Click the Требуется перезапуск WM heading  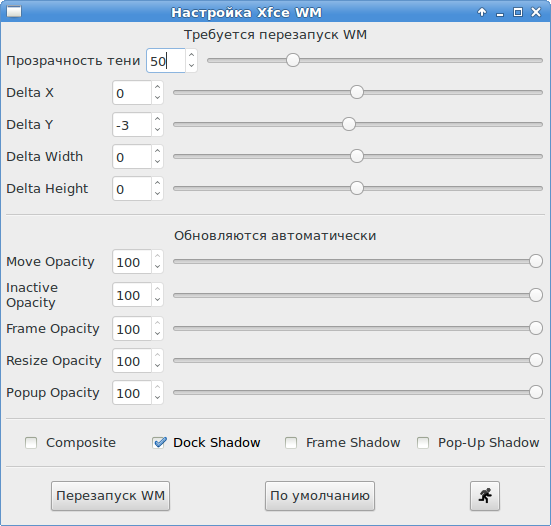click(x=276, y=35)
